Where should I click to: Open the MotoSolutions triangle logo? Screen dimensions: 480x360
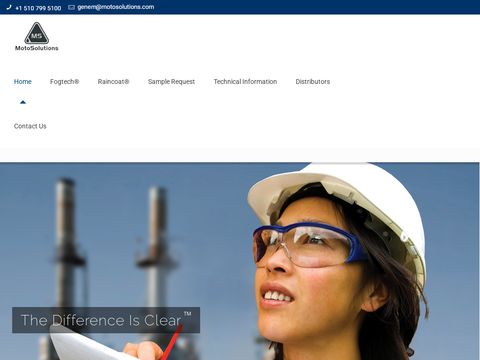point(37,33)
